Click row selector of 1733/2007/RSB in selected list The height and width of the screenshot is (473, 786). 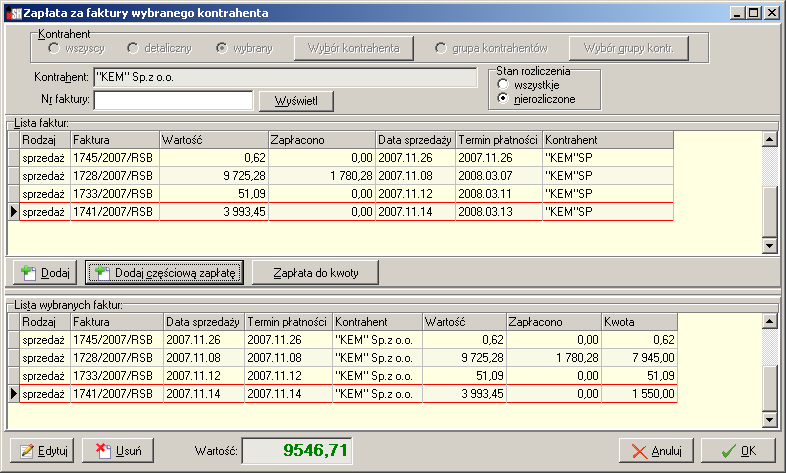coord(14,376)
